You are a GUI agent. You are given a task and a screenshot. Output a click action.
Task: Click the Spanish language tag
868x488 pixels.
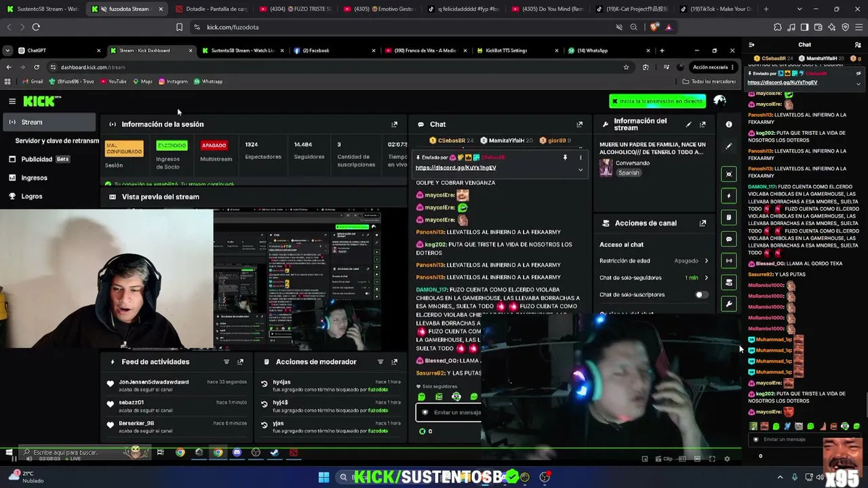[x=629, y=173]
